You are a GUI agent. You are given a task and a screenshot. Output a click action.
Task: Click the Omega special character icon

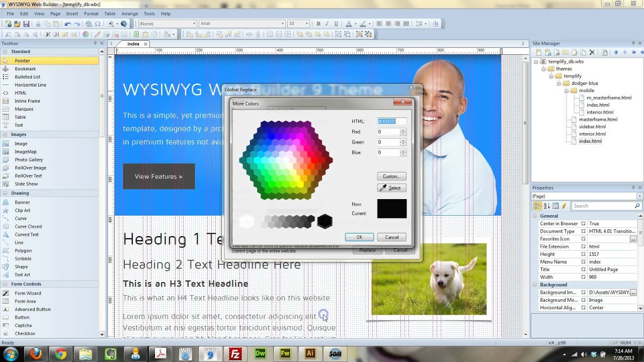[98, 24]
